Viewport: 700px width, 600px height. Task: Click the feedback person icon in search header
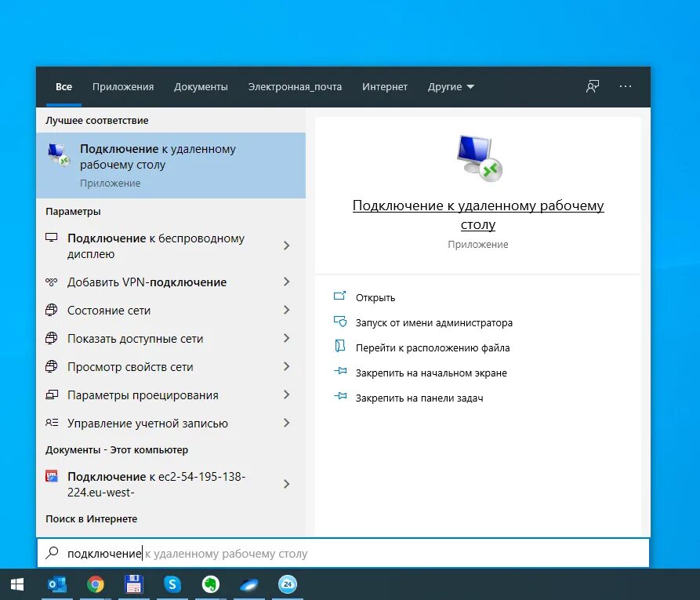pyautogui.click(x=593, y=86)
